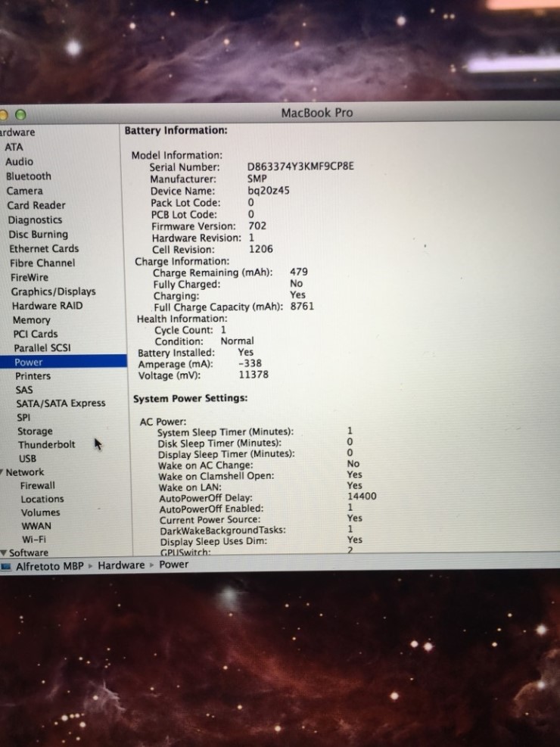Click computer icon in path bar

(6, 567)
